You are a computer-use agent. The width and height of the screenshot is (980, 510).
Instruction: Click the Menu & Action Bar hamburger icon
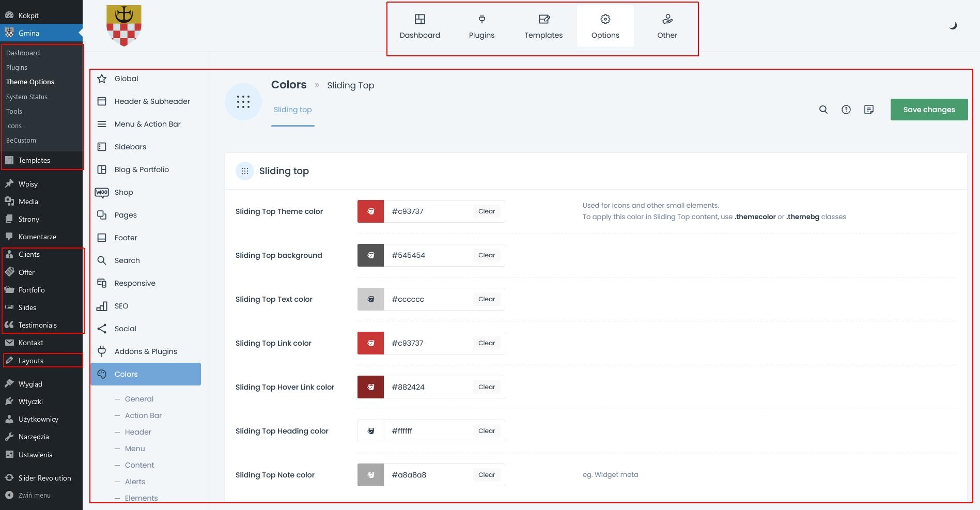pyautogui.click(x=102, y=124)
